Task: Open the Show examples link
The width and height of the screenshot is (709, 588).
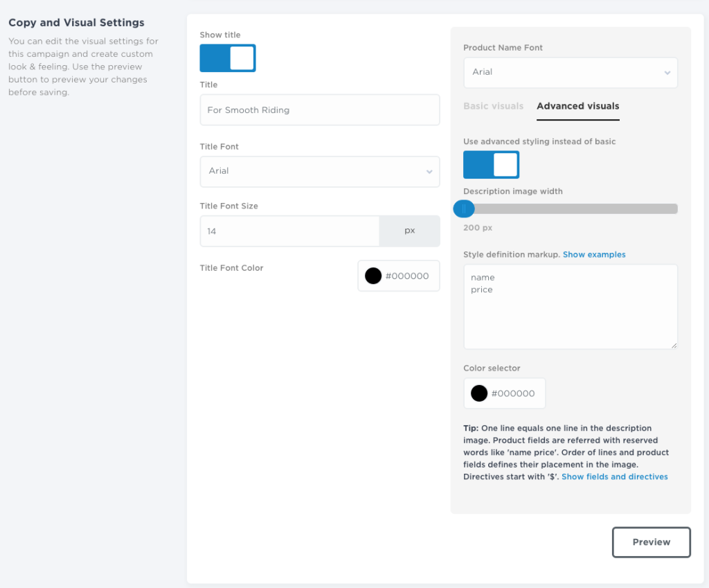Action: 593,255
